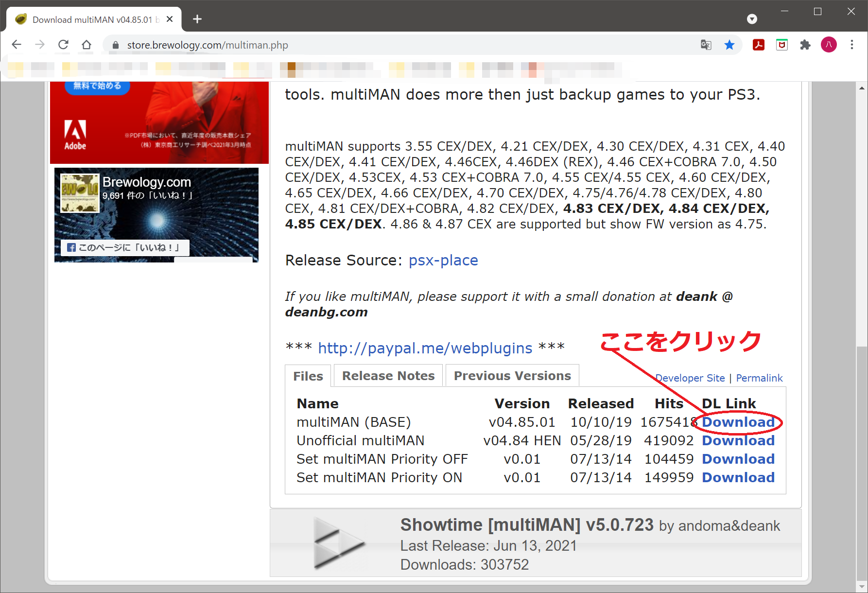Screen dimensions: 868x593
Task: Like the Brewology Facebook page
Action: tap(125, 247)
